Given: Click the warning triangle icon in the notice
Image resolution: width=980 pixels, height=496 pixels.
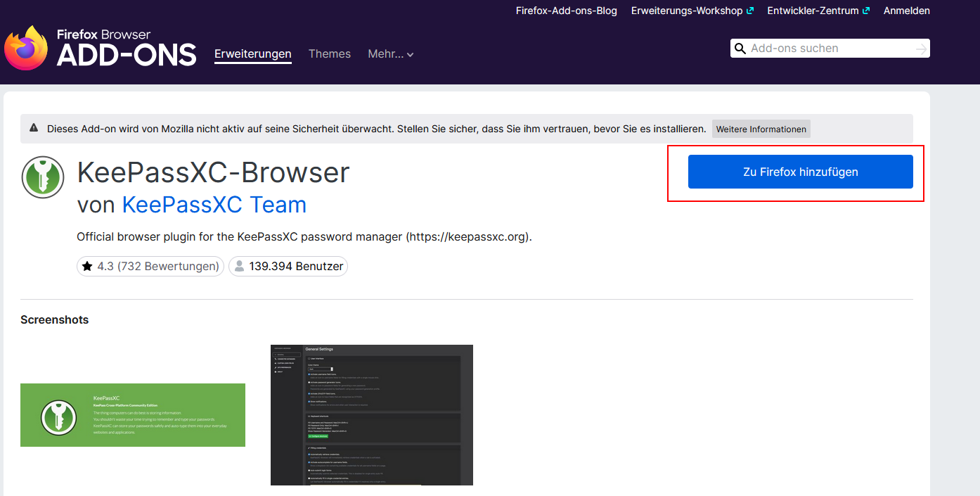Looking at the screenshot, I should pos(34,128).
